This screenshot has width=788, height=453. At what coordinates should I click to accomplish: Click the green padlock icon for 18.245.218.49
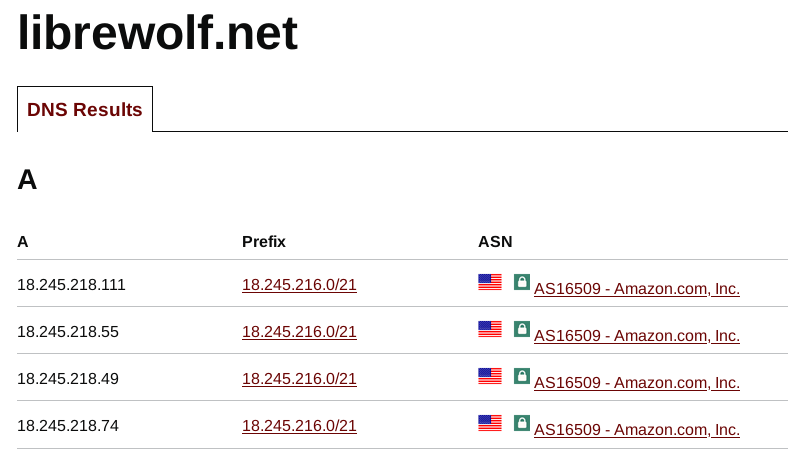coord(522,376)
